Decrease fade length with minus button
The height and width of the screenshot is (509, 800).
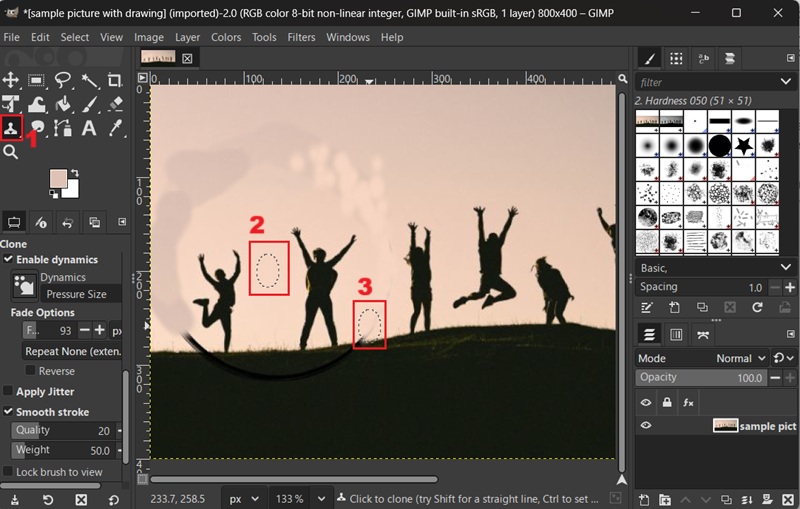click(x=85, y=330)
